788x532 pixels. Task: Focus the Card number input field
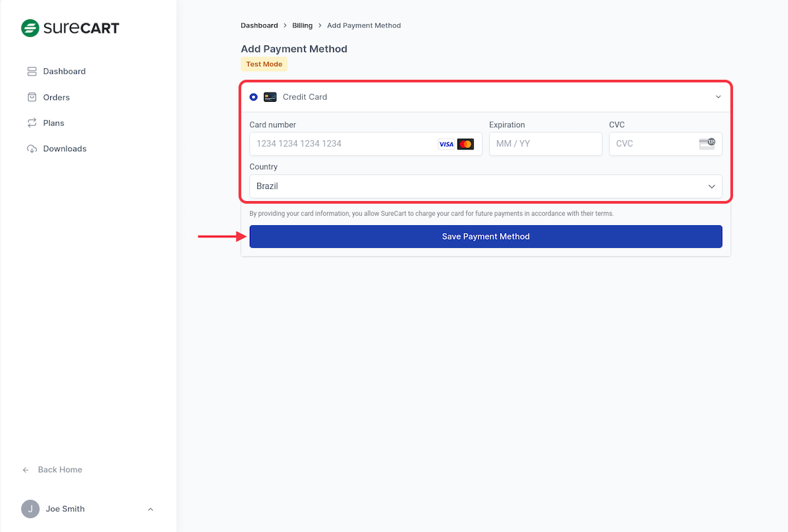[x=342, y=144]
